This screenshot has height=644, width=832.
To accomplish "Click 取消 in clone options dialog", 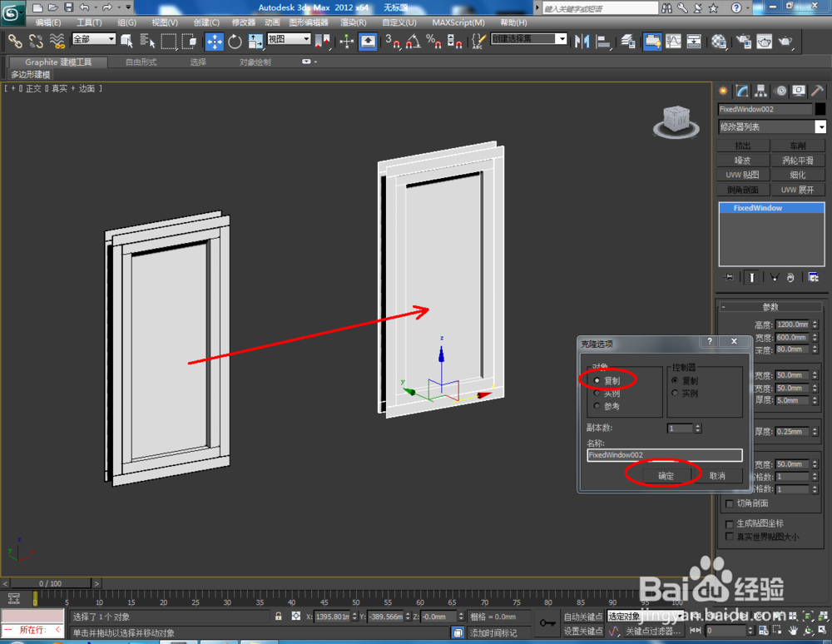I will point(717,476).
